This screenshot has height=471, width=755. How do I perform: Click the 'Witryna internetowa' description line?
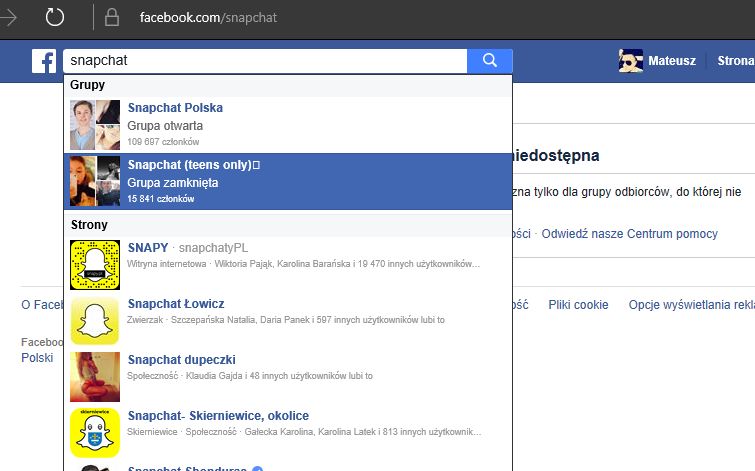click(303, 263)
